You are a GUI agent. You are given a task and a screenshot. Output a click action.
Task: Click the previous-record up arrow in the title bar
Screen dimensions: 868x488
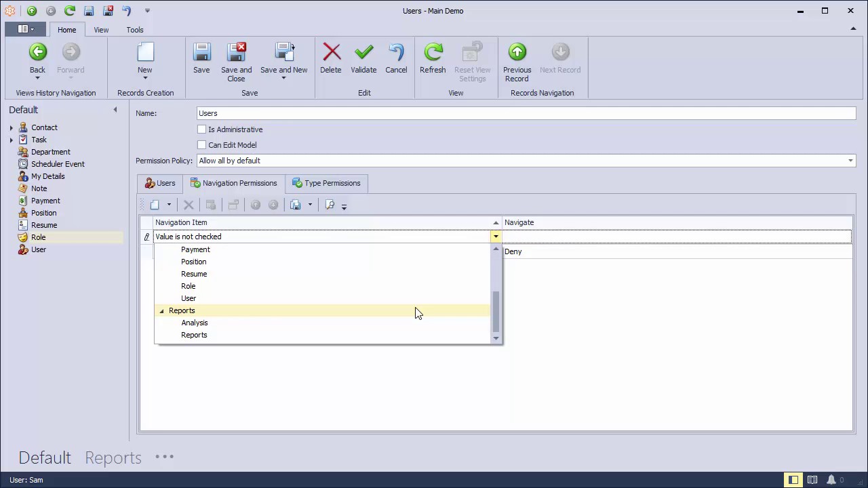(x=32, y=11)
